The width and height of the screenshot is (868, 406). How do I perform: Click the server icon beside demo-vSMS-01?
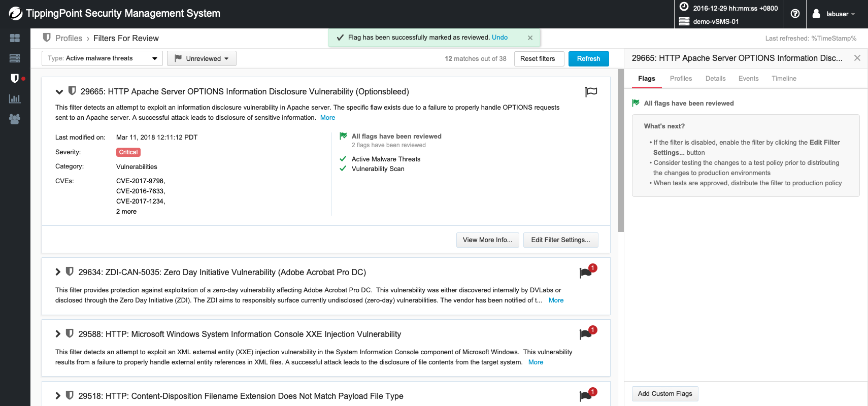[x=684, y=21]
